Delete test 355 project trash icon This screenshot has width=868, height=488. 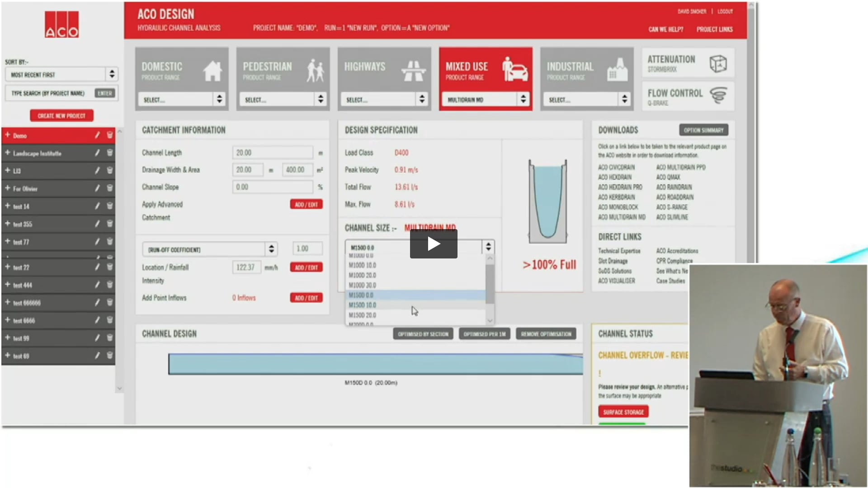tap(109, 224)
